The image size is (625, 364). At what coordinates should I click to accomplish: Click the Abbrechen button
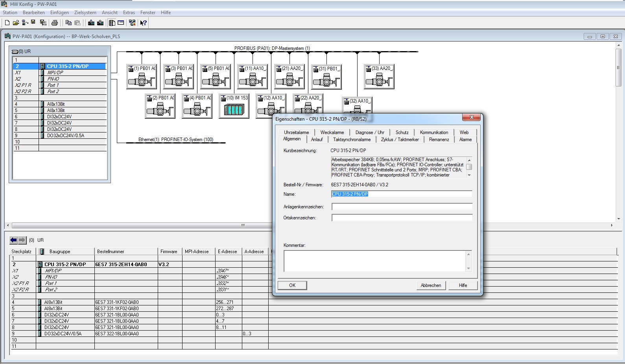coord(431,285)
